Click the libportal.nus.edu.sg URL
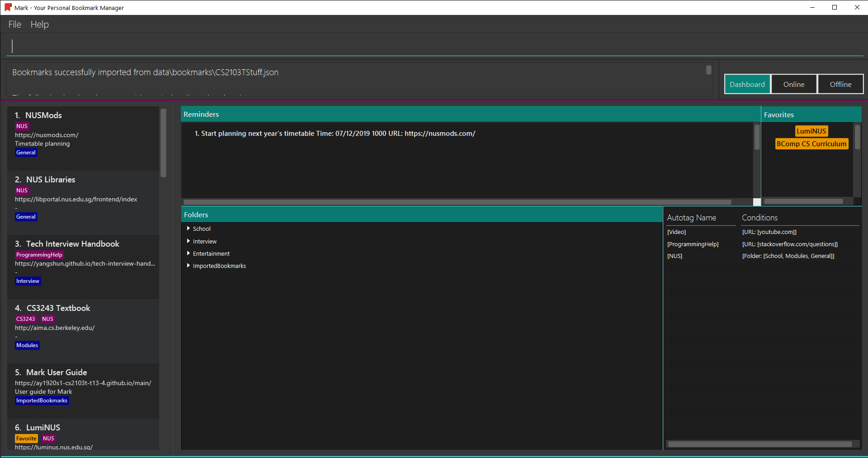Viewport: 868px width, 458px height. coord(76,199)
